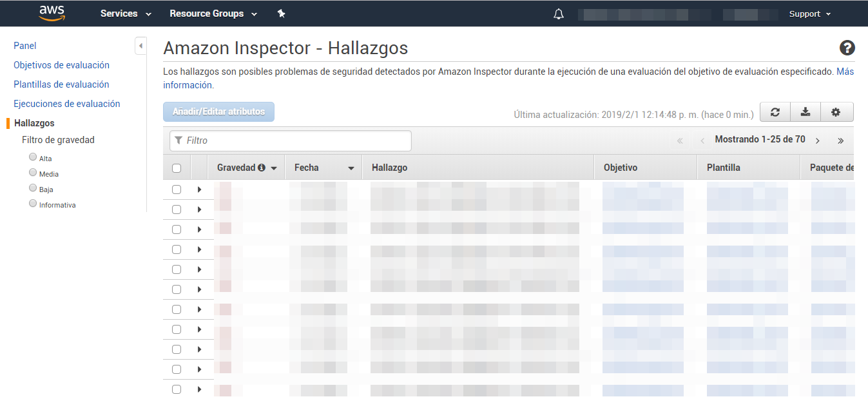Click the Plantilla column header
Viewport: 868px width, 399px height.
[749, 168]
